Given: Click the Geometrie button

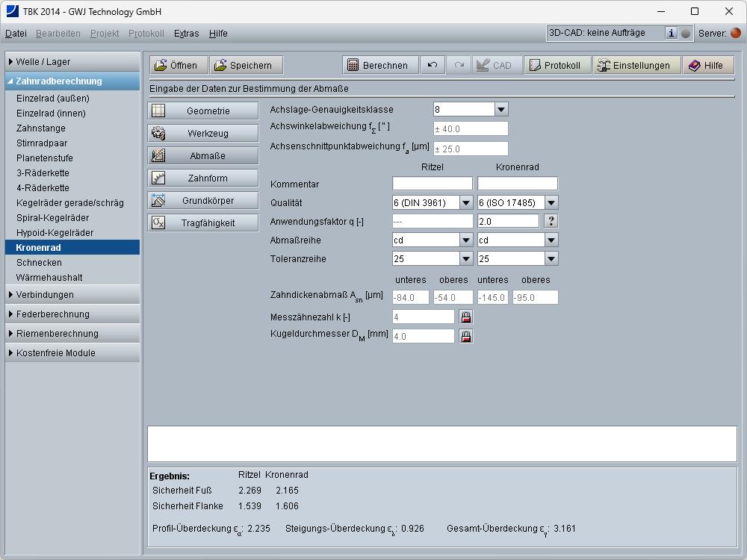Looking at the screenshot, I should [202, 111].
